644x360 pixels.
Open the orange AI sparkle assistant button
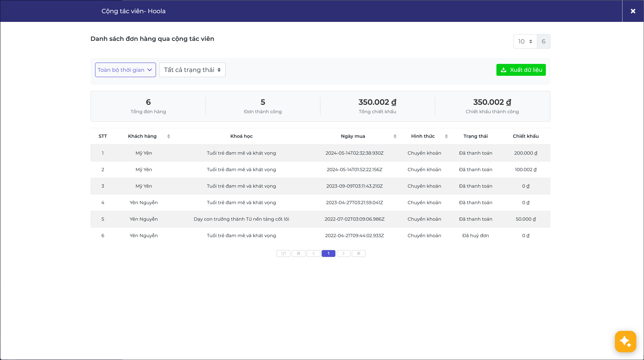point(625,341)
